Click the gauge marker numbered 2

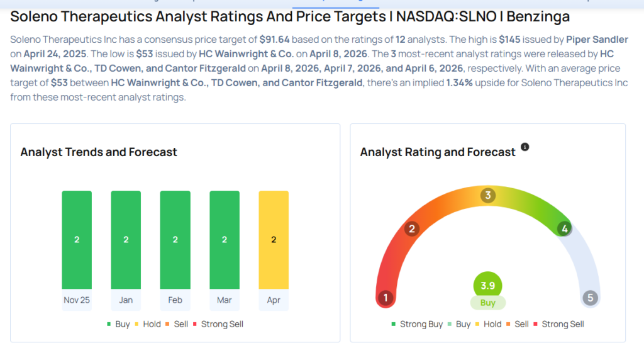tap(412, 228)
